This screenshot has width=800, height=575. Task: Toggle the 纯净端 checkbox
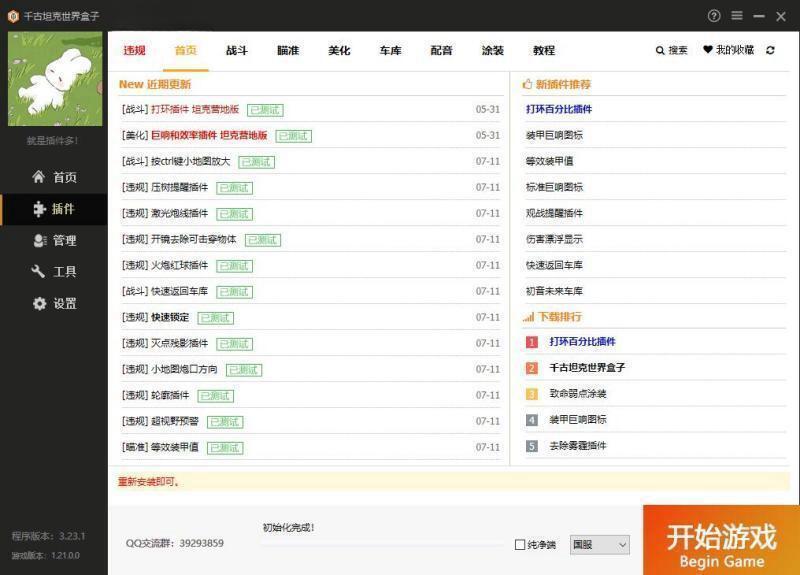tap(520, 545)
